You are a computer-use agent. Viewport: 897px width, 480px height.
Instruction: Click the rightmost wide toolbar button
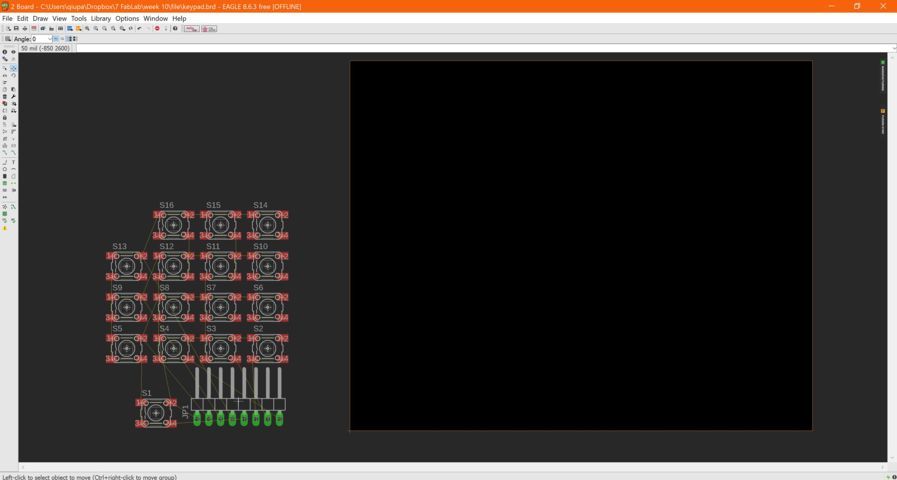click(x=209, y=29)
